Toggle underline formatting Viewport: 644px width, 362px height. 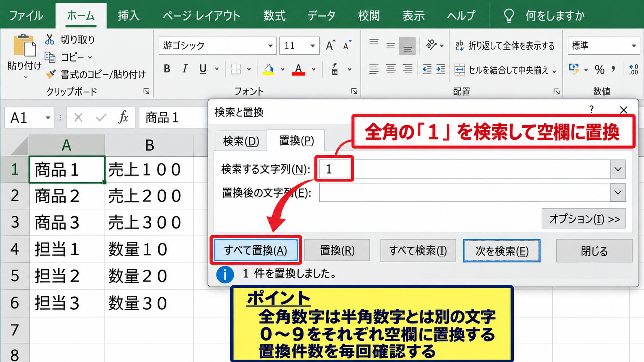pyautogui.click(x=203, y=69)
